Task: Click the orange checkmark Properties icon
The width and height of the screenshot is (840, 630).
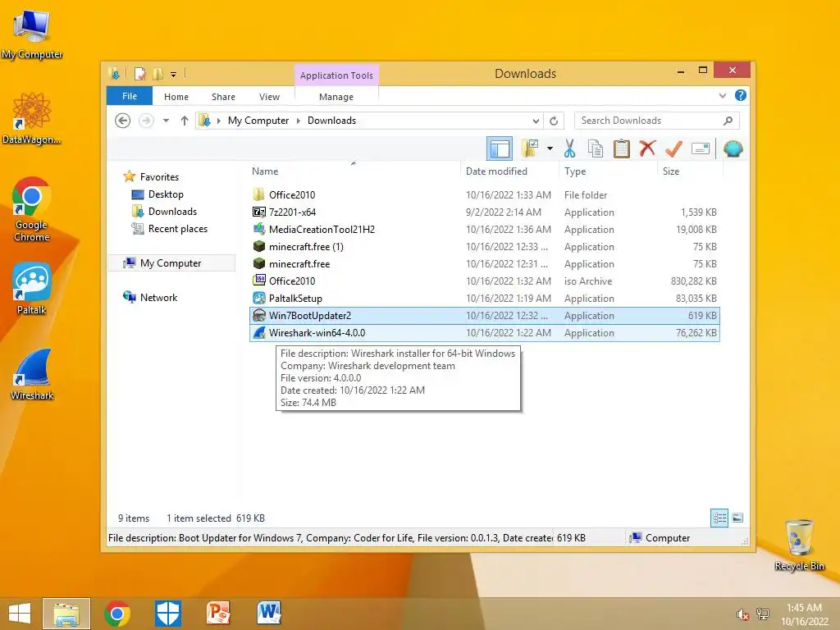Action: (x=673, y=148)
